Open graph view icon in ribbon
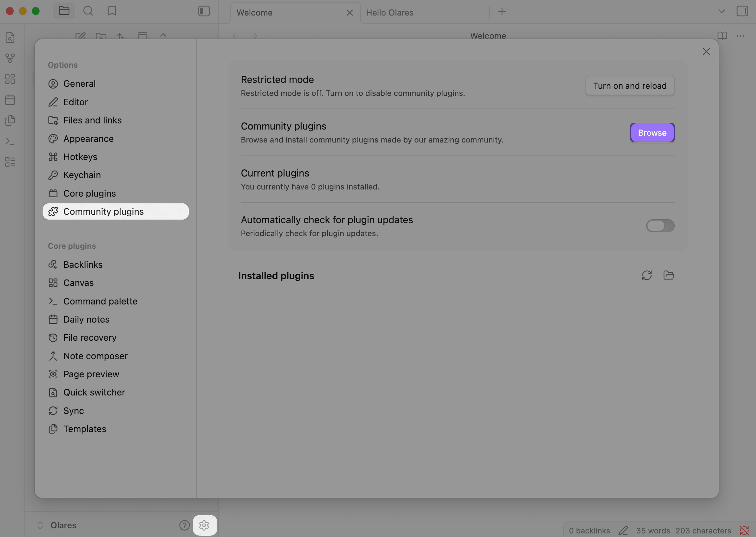The image size is (756, 537). click(x=10, y=58)
